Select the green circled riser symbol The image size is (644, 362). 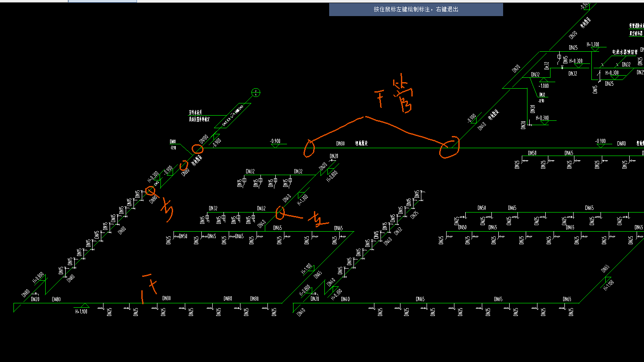coord(256,93)
